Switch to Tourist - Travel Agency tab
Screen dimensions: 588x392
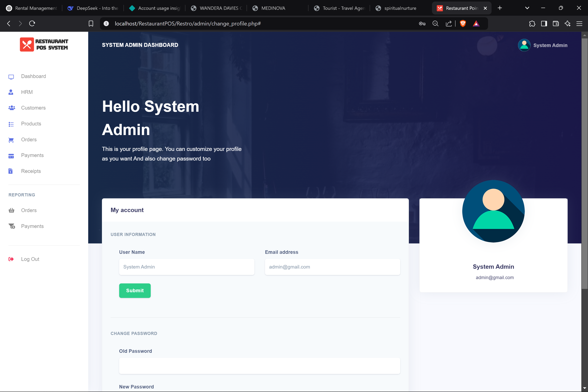click(x=339, y=8)
